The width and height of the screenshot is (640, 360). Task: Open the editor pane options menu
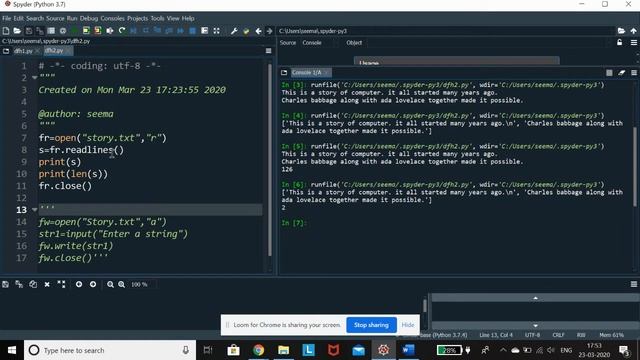click(x=268, y=51)
